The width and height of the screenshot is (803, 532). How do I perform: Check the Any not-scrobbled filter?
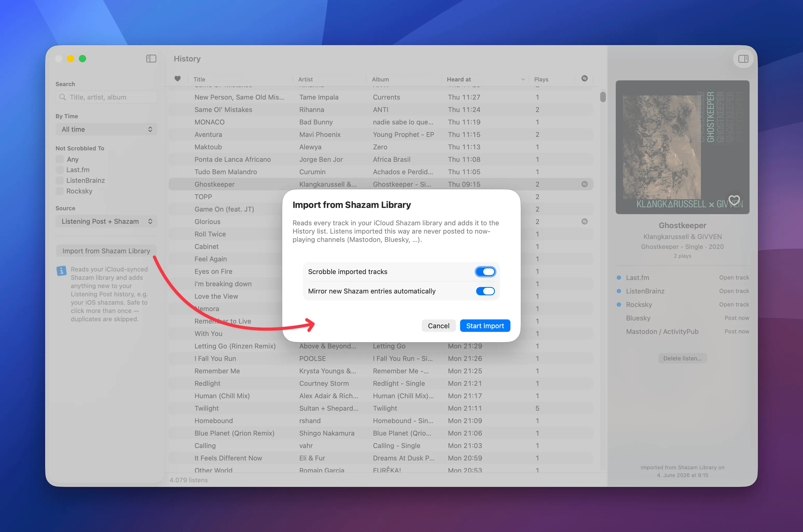(60, 159)
